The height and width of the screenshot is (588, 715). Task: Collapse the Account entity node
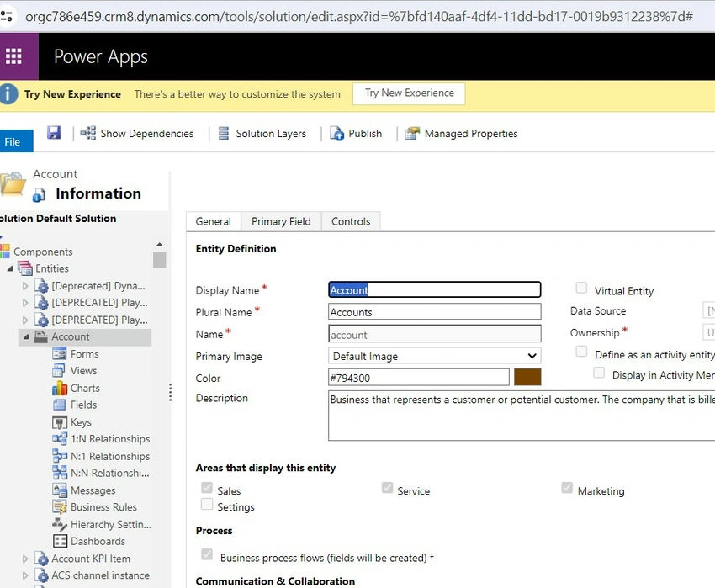(26, 336)
